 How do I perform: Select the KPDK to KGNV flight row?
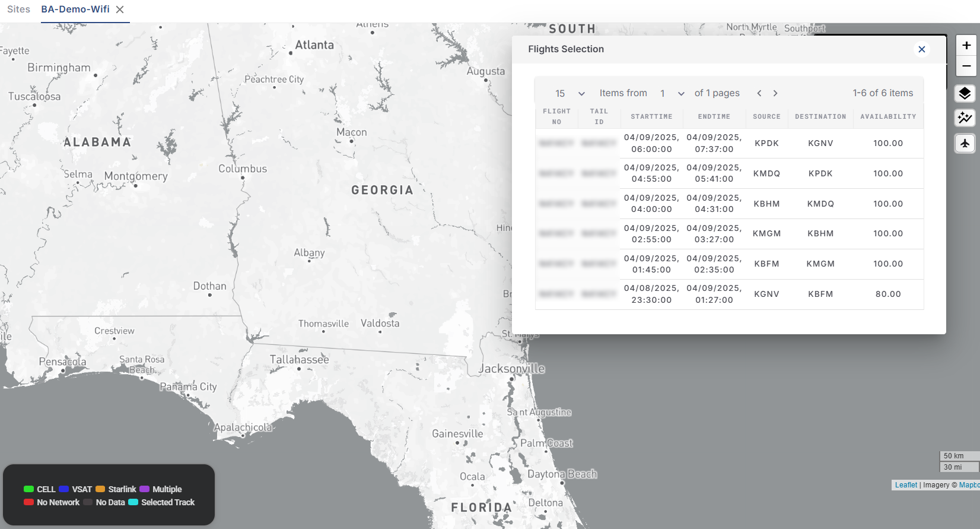(x=729, y=144)
